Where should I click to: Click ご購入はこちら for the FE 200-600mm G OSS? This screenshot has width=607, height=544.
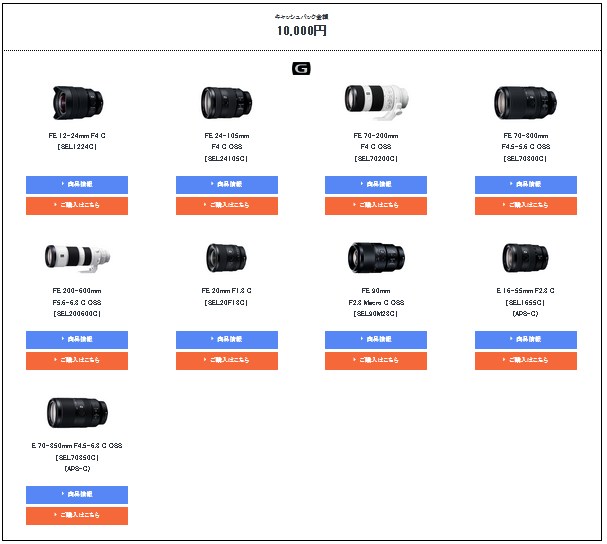pos(77,360)
